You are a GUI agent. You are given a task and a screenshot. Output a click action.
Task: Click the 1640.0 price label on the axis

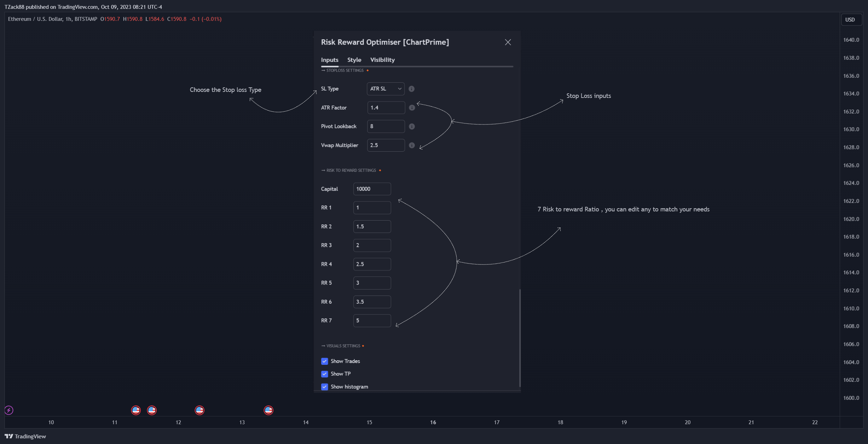point(851,40)
